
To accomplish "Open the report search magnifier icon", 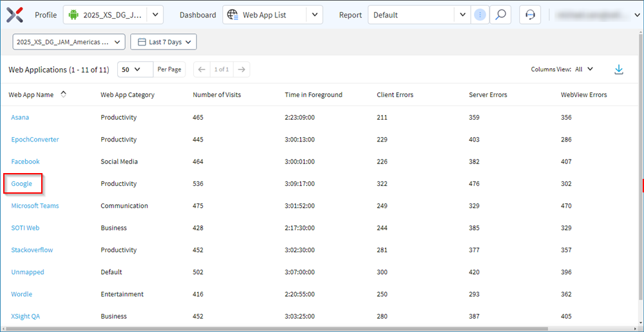I will [500, 15].
